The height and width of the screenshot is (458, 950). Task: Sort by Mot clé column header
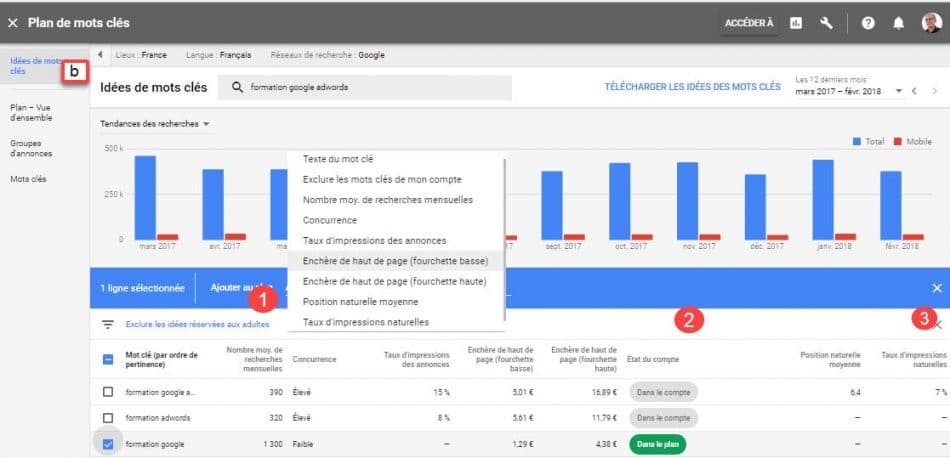[162, 360]
